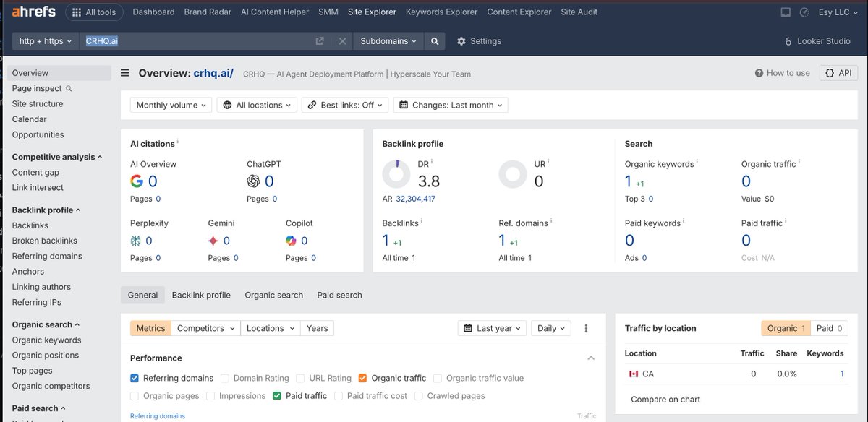Open external link icon in URL bar
This screenshot has width=868, height=422.
[x=320, y=41]
